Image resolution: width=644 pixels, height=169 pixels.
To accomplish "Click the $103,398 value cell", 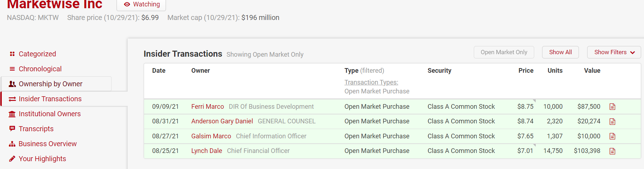I will point(587,151).
